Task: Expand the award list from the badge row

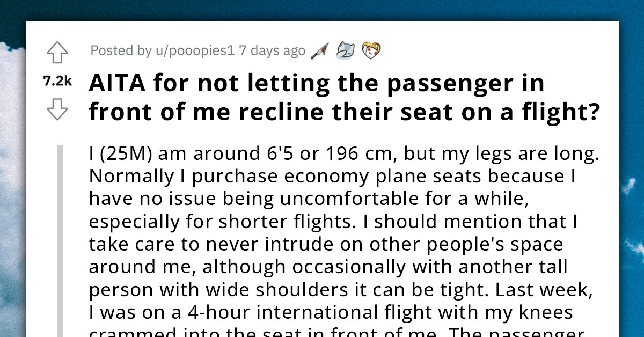Action: (x=346, y=49)
